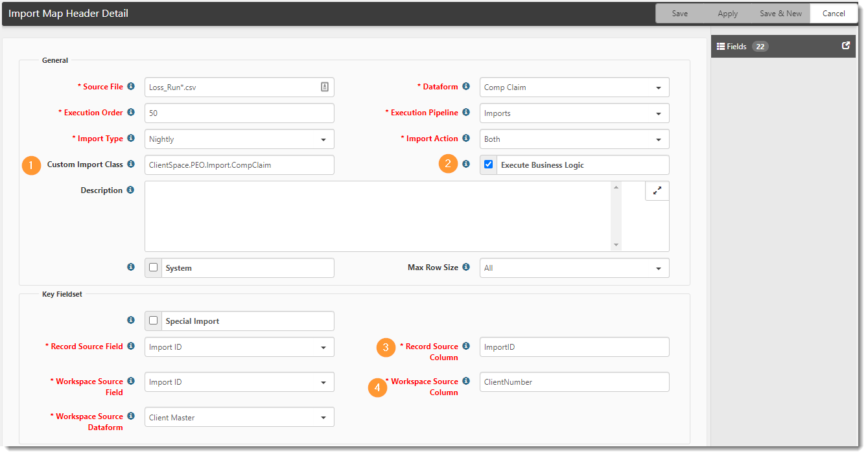Click the Custom Import Class input field
The image size is (868, 456).
239,165
